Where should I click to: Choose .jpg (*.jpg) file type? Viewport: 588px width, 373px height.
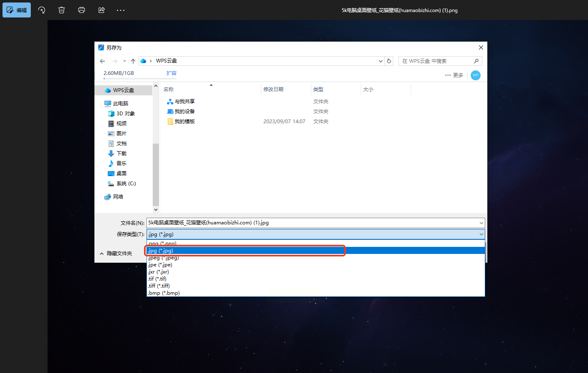(316, 251)
